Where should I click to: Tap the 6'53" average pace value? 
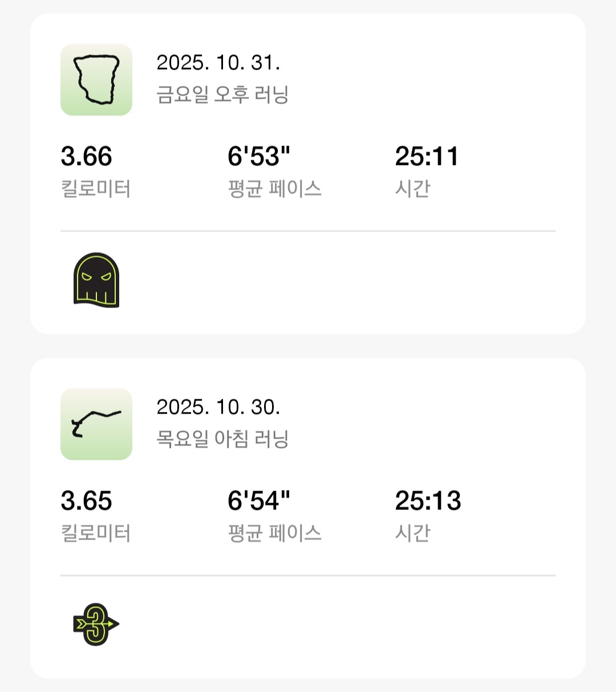click(x=259, y=157)
